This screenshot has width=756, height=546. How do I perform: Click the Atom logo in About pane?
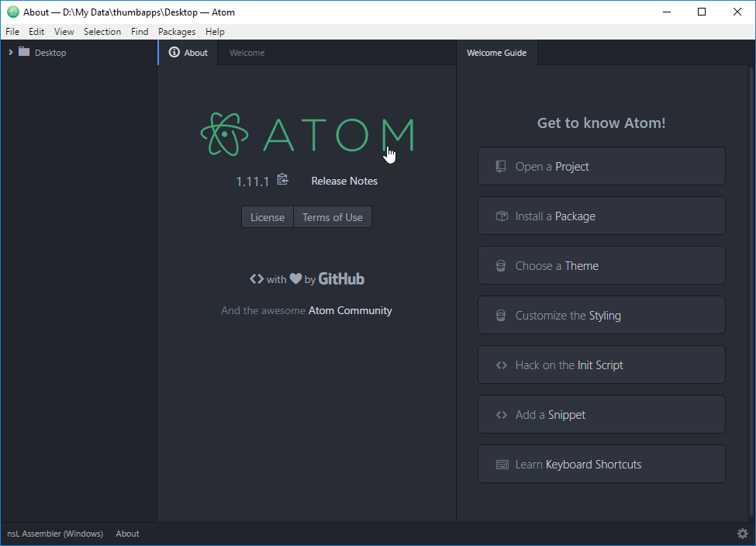click(x=307, y=135)
